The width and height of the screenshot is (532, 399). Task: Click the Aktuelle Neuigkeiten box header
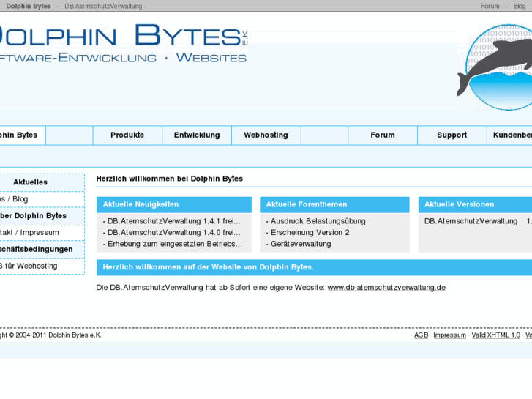174,205
